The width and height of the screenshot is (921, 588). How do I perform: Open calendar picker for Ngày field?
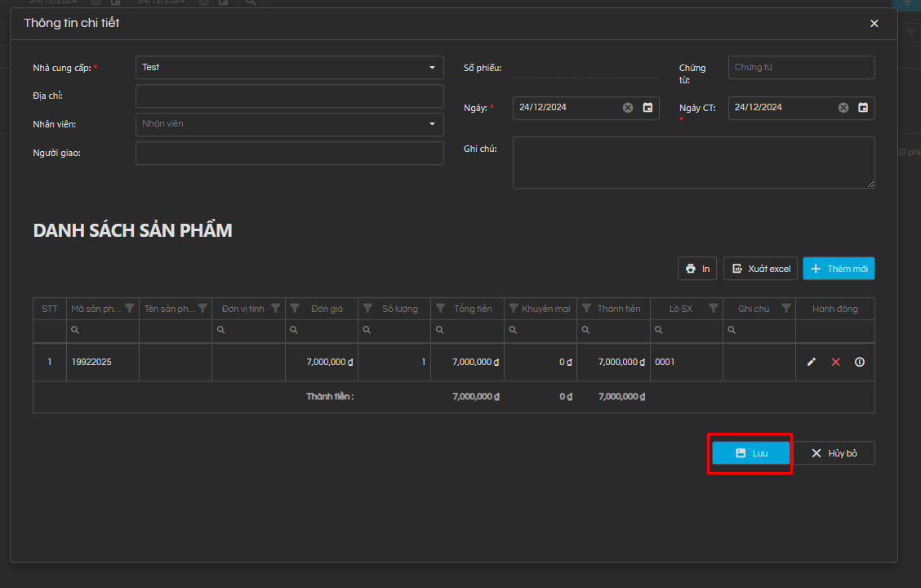coord(647,108)
